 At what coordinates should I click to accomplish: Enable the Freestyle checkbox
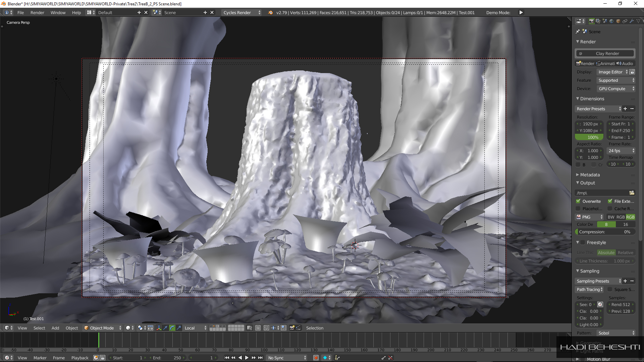(583, 242)
